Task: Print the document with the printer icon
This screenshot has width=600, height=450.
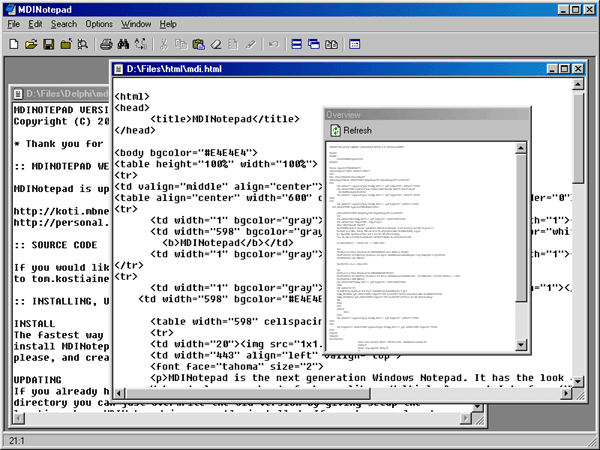Action: pos(106,44)
